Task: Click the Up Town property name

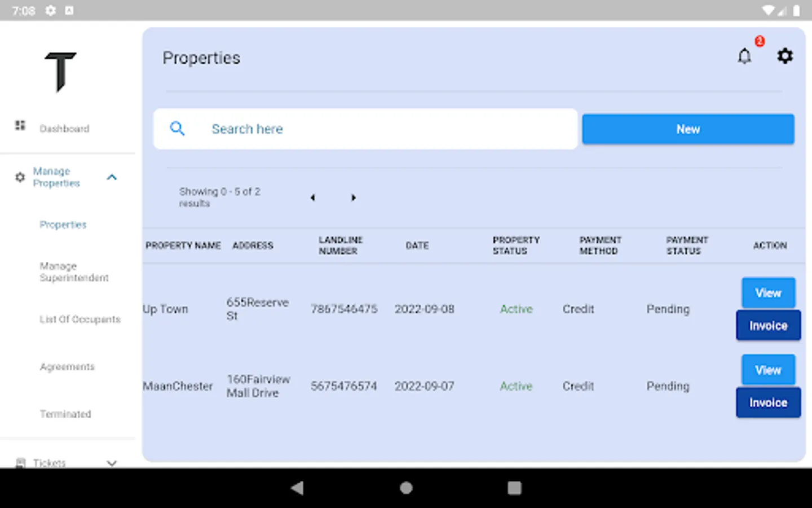Action: (x=165, y=309)
